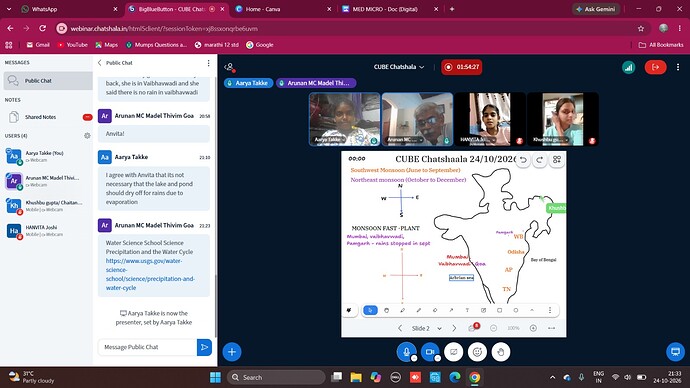The image size is (690, 388).
Task: Open manage users gear icon
Action: [87, 136]
